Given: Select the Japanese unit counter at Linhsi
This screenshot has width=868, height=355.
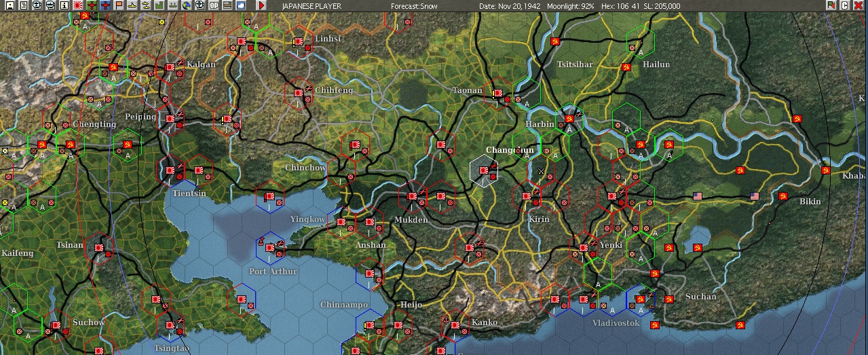Looking at the screenshot, I should coord(298,41).
